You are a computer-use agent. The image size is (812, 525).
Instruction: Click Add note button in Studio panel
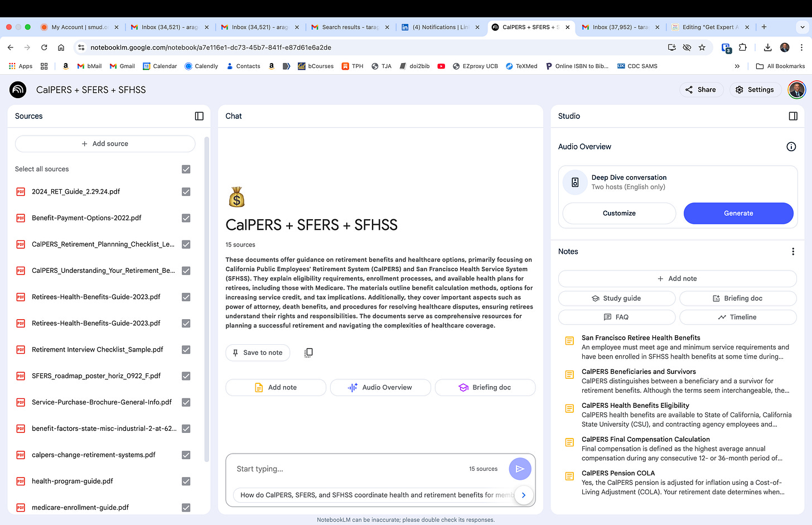tap(677, 278)
